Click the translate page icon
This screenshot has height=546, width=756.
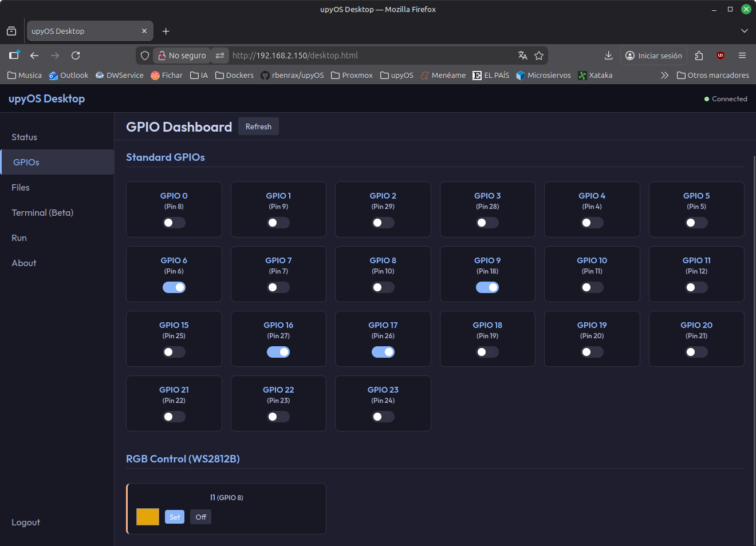(522, 56)
